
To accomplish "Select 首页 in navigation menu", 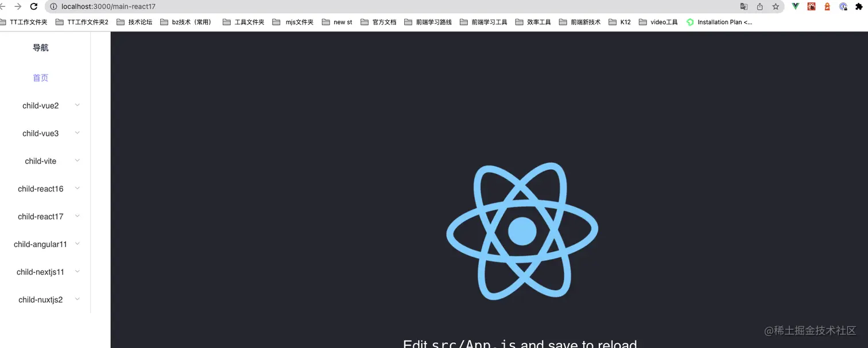I will [41, 78].
